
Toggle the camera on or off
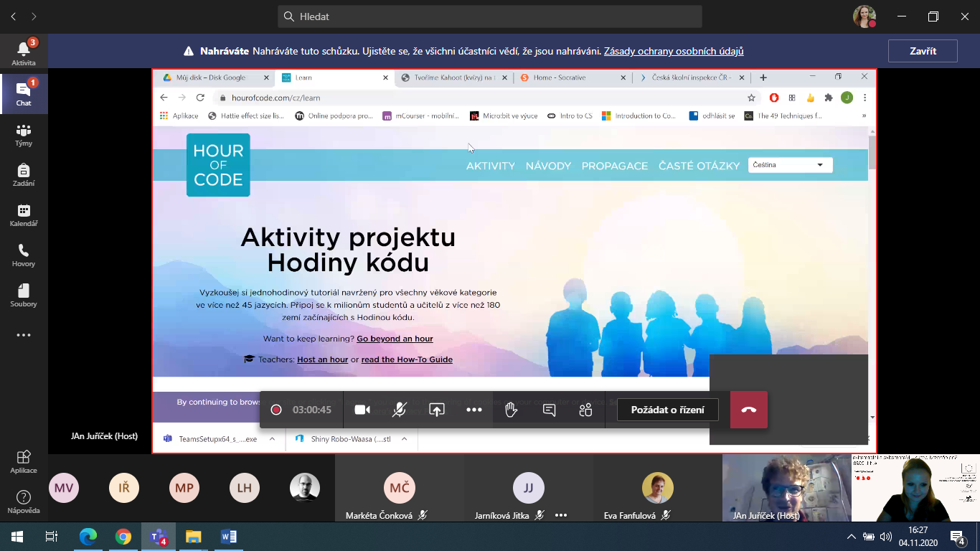pos(362,410)
